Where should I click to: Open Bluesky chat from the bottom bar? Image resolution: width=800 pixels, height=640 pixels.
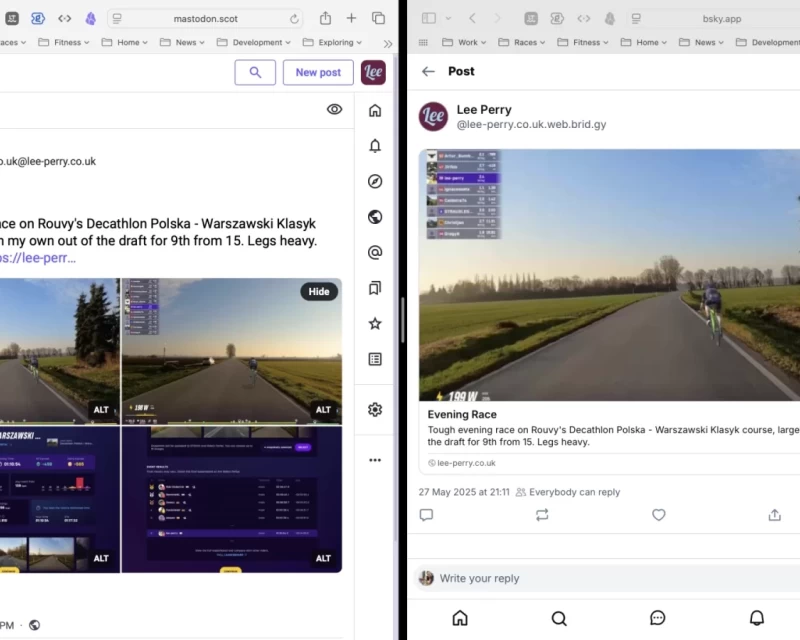click(x=657, y=618)
